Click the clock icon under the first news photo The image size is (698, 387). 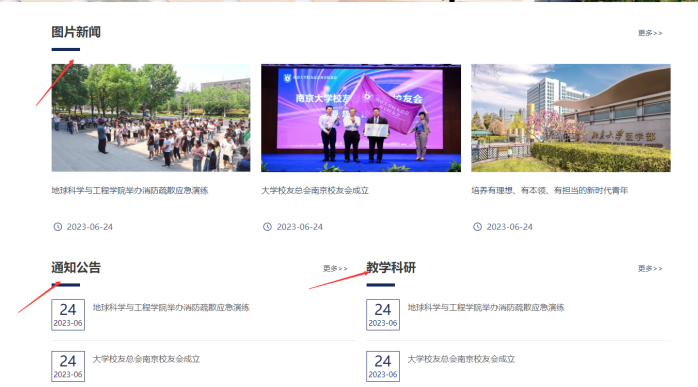pos(57,227)
